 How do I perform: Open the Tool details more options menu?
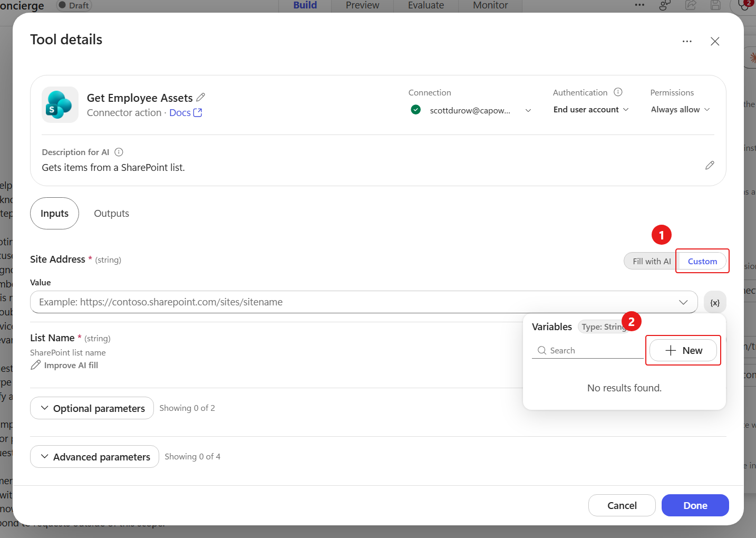pos(687,41)
